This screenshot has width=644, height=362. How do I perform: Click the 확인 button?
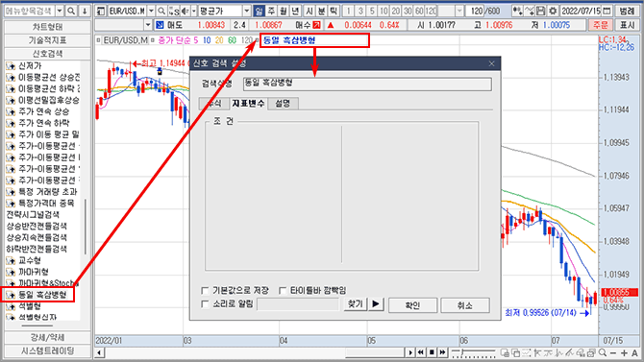(x=412, y=305)
